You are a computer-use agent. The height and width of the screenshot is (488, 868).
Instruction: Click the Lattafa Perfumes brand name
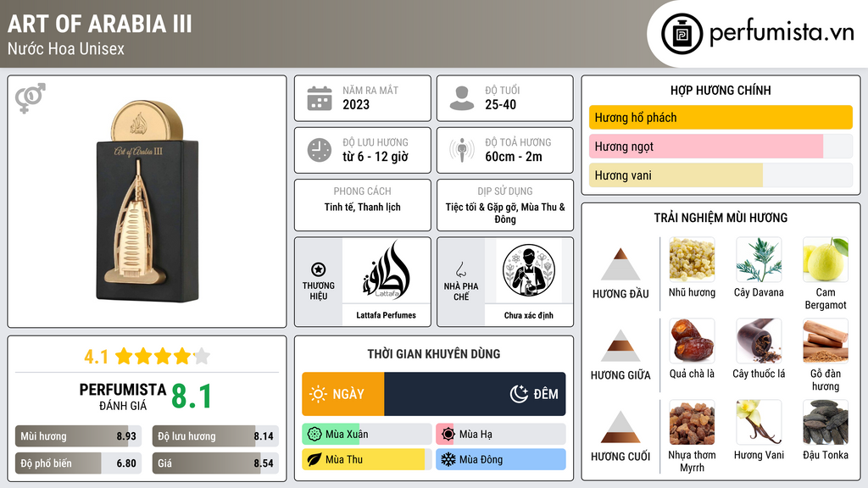click(386, 315)
